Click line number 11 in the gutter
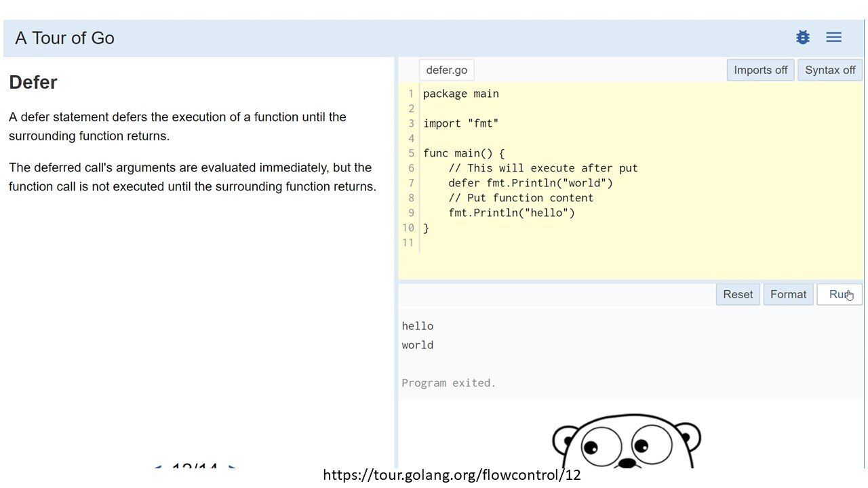The image size is (868, 488). pyautogui.click(x=408, y=243)
